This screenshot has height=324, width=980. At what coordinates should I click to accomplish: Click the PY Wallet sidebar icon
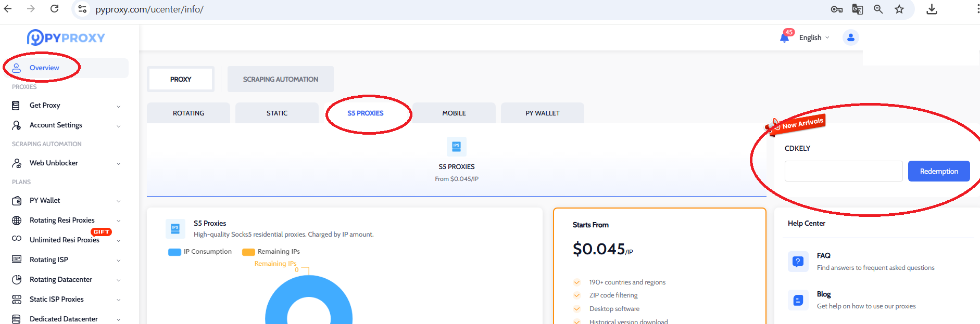click(17, 201)
